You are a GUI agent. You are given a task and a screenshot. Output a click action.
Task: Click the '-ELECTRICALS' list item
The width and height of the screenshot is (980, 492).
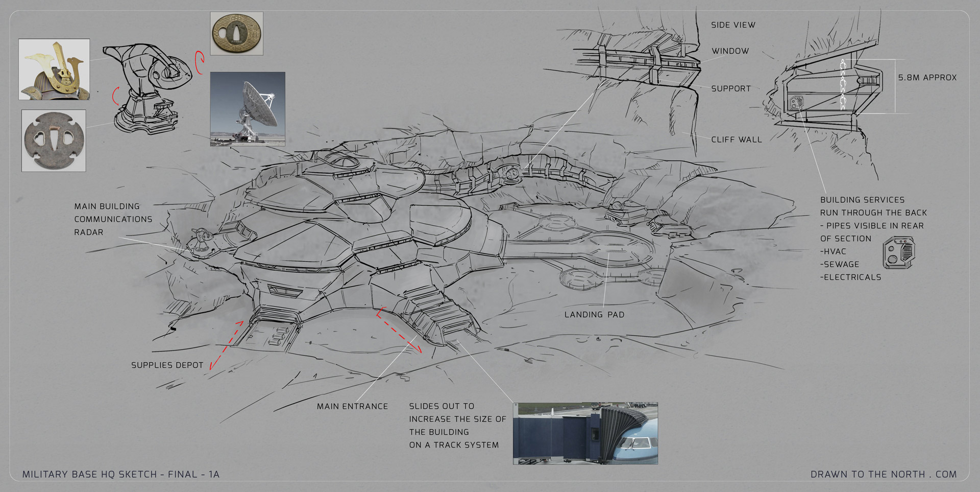point(850,277)
